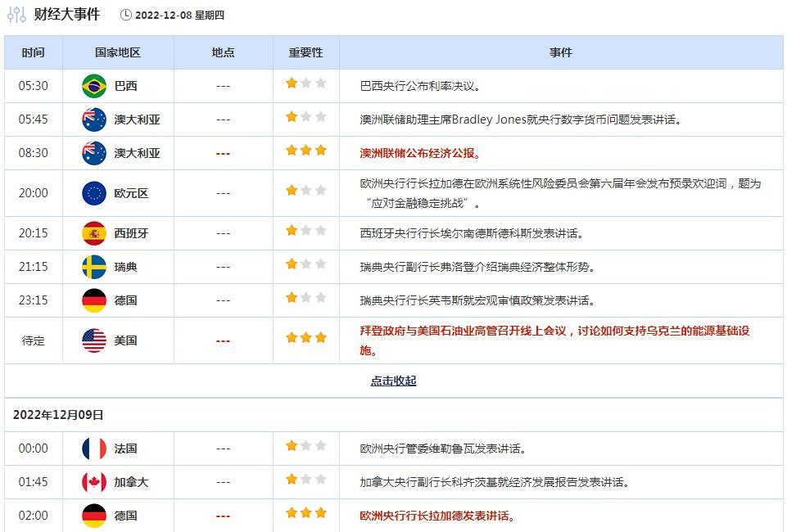Image resolution: width=787 pixels, height=532 pixels.
Task: Click the Sweden flag icon
Action: pos(94,267)
